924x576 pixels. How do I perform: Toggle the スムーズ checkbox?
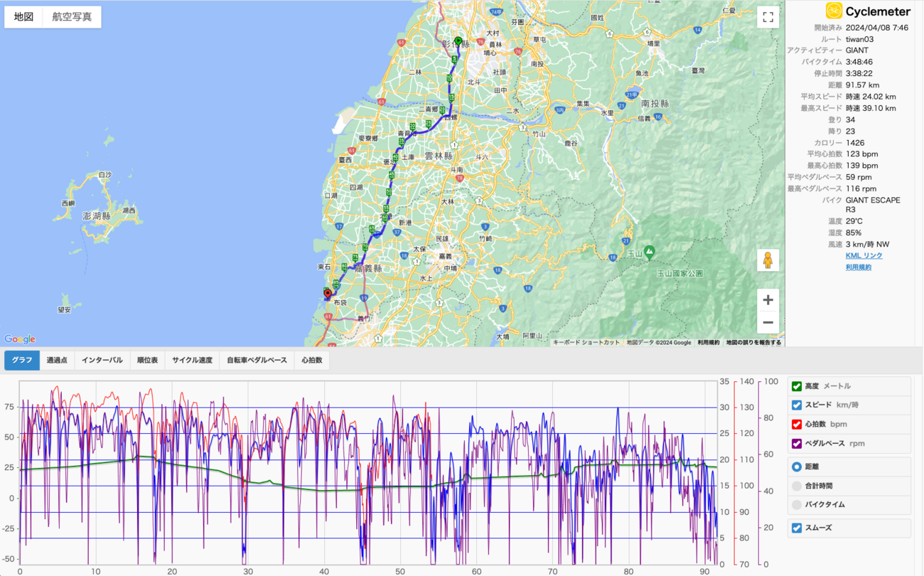pyautogui.click(x=797, y=528)
